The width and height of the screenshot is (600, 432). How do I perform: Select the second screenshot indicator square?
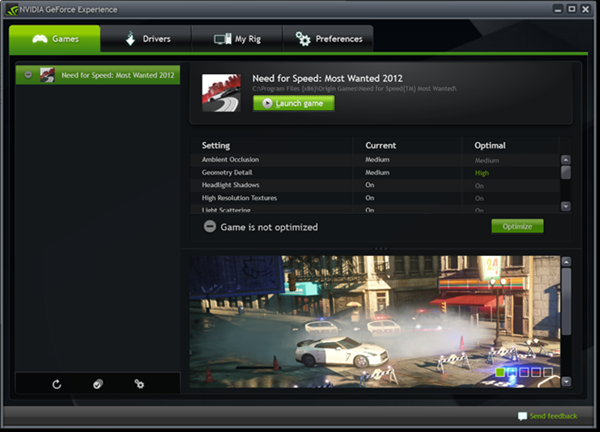[512, 373]
